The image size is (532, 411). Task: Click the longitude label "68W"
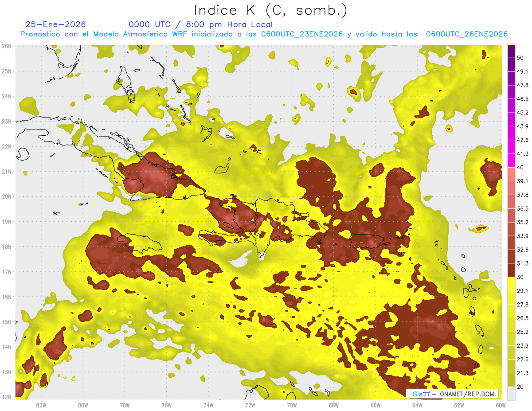[x=333, y=405]
